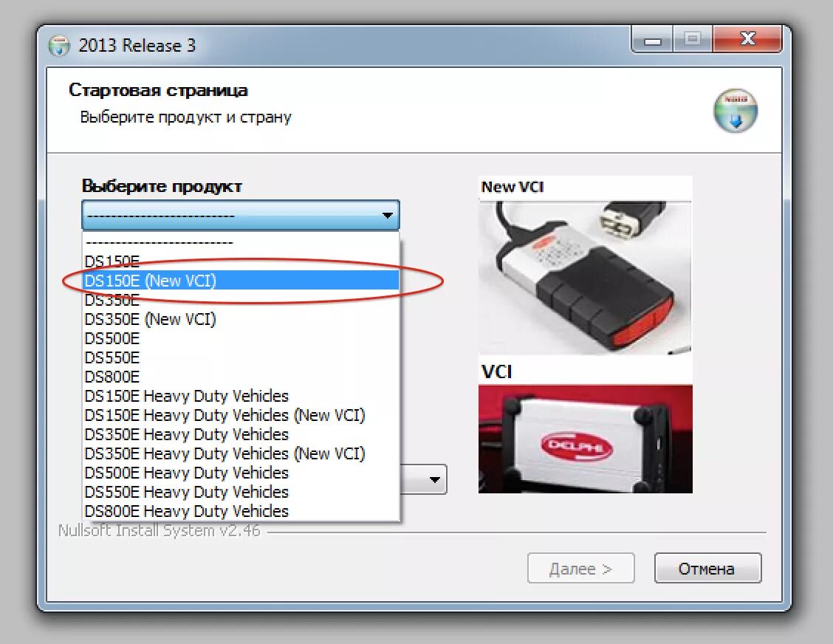
Task: Click the installer globe icon in header
Action: 736,111
